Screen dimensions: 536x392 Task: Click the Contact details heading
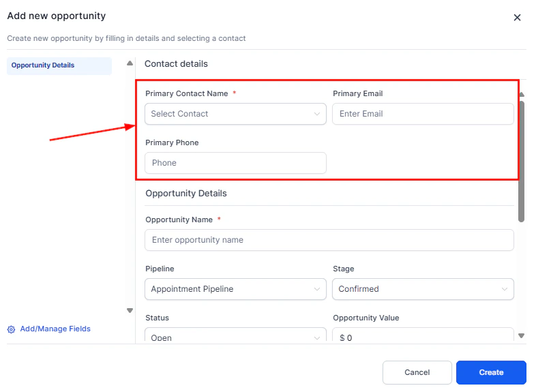[176, 64]
